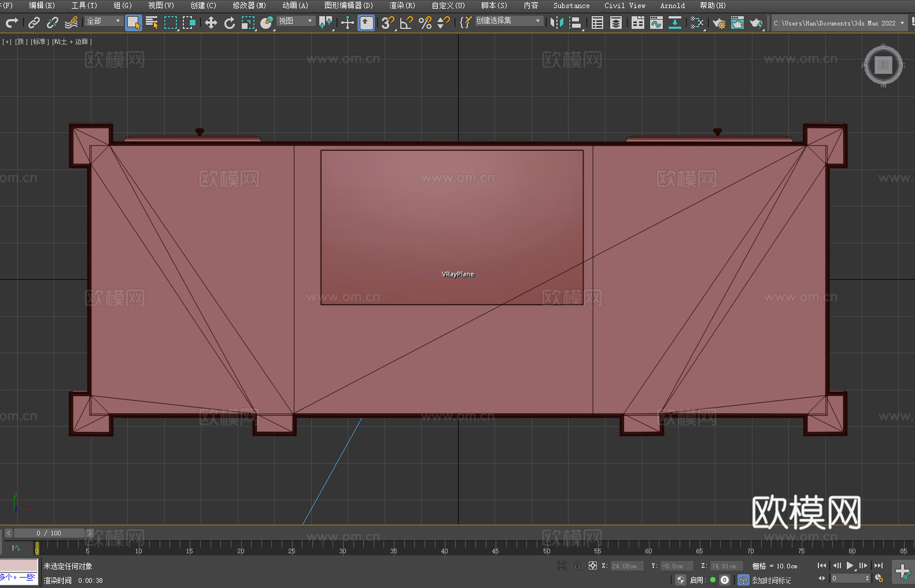
Task: Toggle Angle Snap
Action: [407, 23]
